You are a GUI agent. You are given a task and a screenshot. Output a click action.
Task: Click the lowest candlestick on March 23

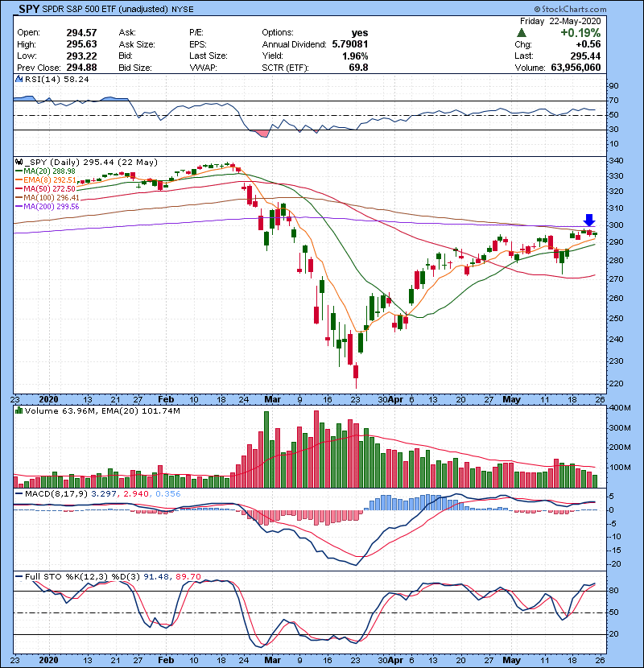(x=356, y=375)
